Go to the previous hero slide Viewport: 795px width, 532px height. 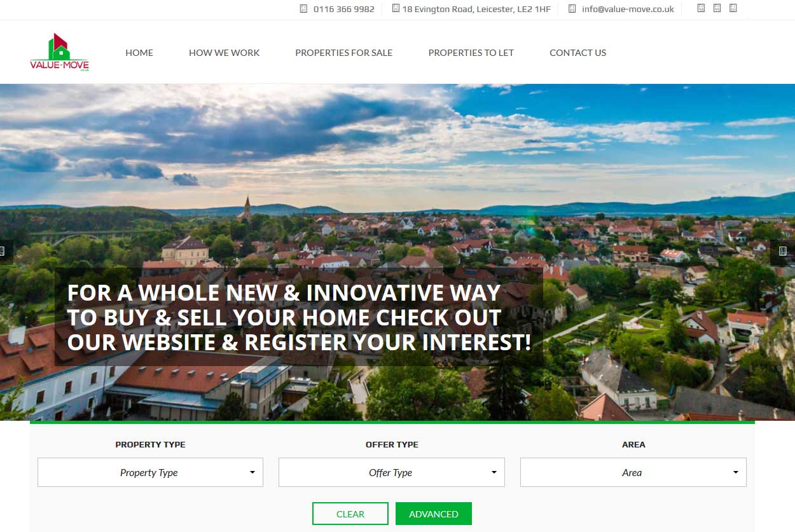click(x=6, y=251)
